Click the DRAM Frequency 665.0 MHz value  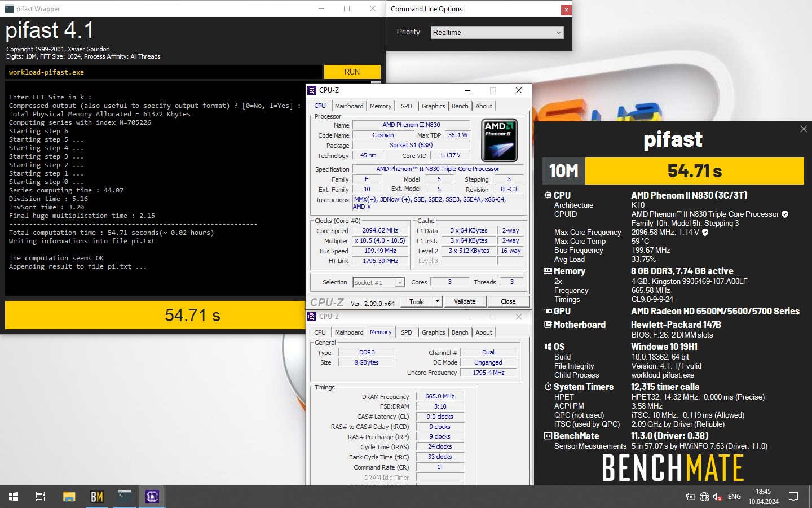440,396
